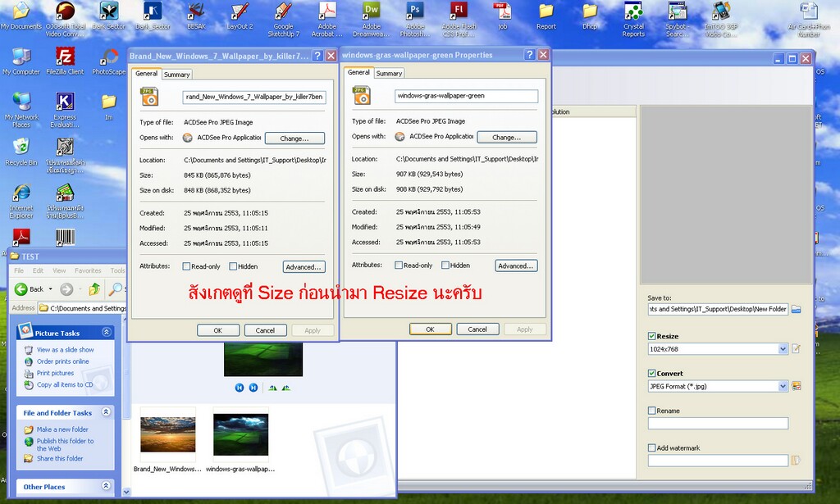Enable Read-only in windows-gras-wallpaper-green Properties
Image resolution: width=840 pixels, height=504 pixels.
pyautogui.click(x=399, y=266)
